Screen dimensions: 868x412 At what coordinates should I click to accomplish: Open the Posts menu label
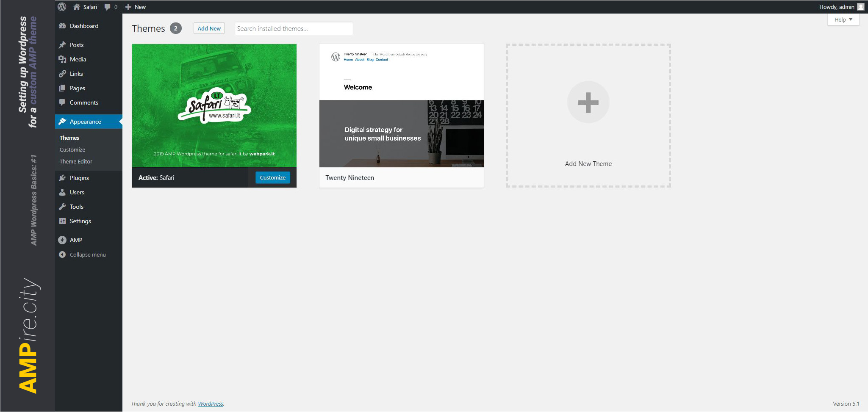pos(77,45)
